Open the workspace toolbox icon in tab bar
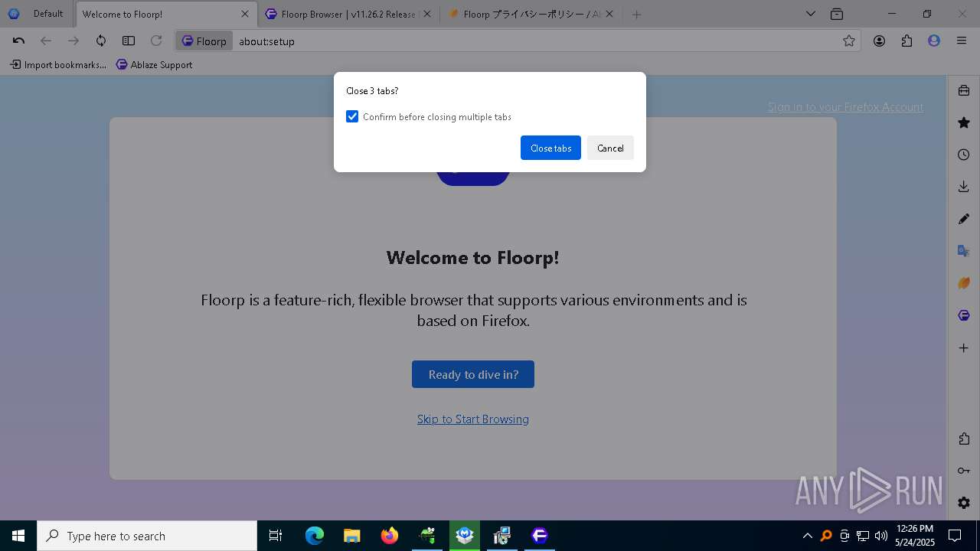Viewport: 980px width, 551px height. (837, 14)
